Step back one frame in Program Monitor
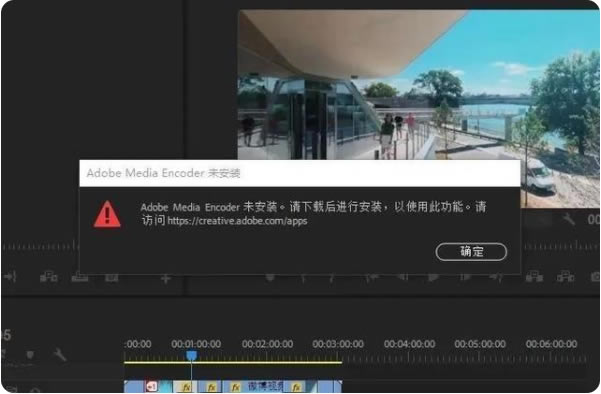 click(402, 277)
